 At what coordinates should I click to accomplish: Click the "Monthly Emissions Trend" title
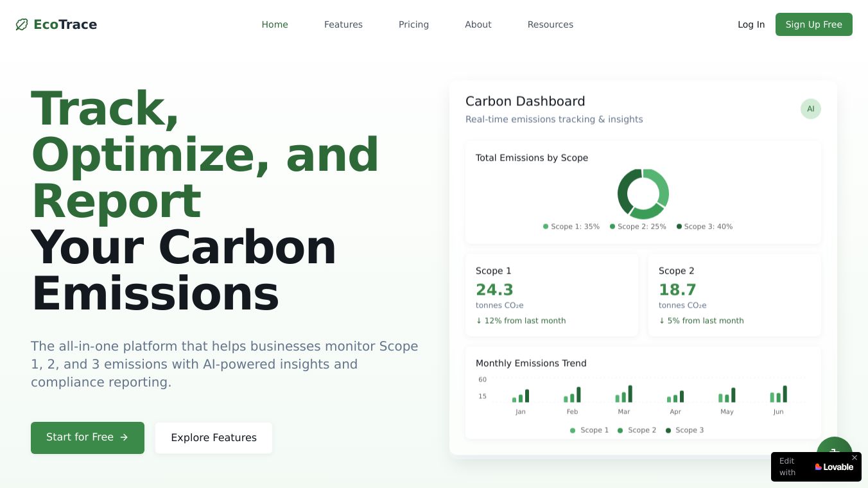(x=531, y=363)
